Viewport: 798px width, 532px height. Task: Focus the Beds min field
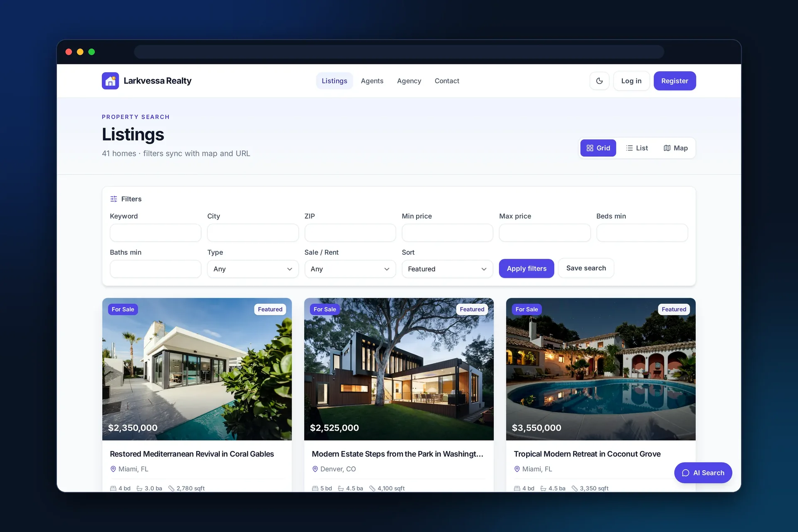642,233
